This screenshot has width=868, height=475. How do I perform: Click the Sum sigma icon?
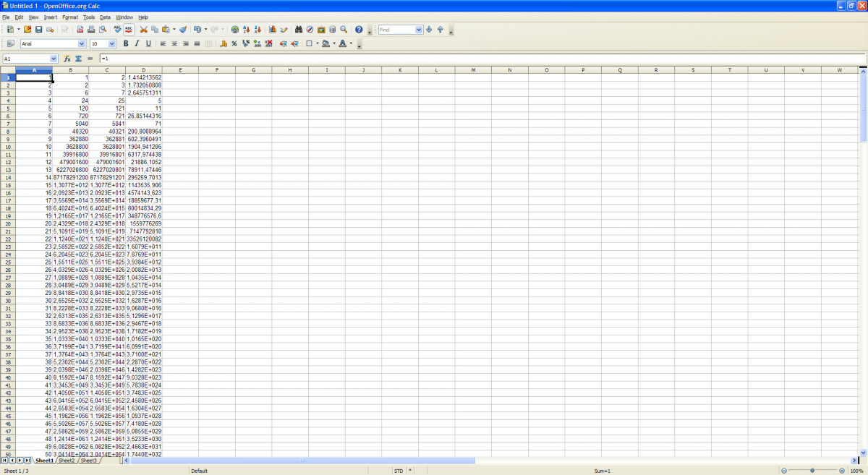(x=78, y=59)
